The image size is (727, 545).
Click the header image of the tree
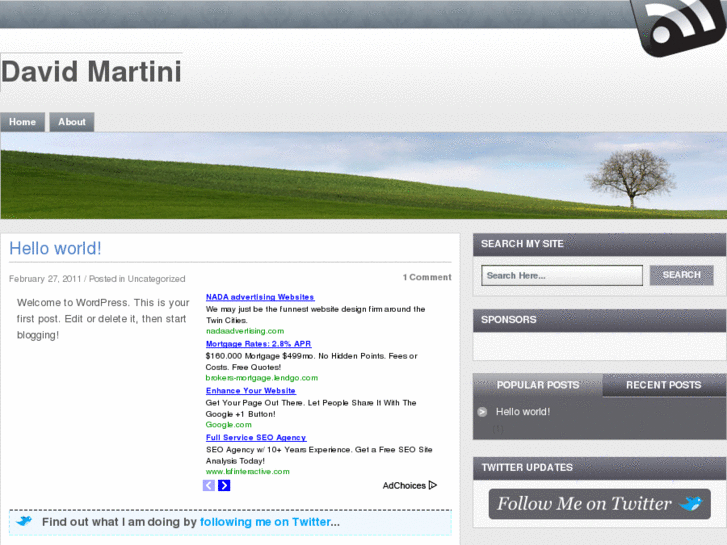click(x=364, y=176)
